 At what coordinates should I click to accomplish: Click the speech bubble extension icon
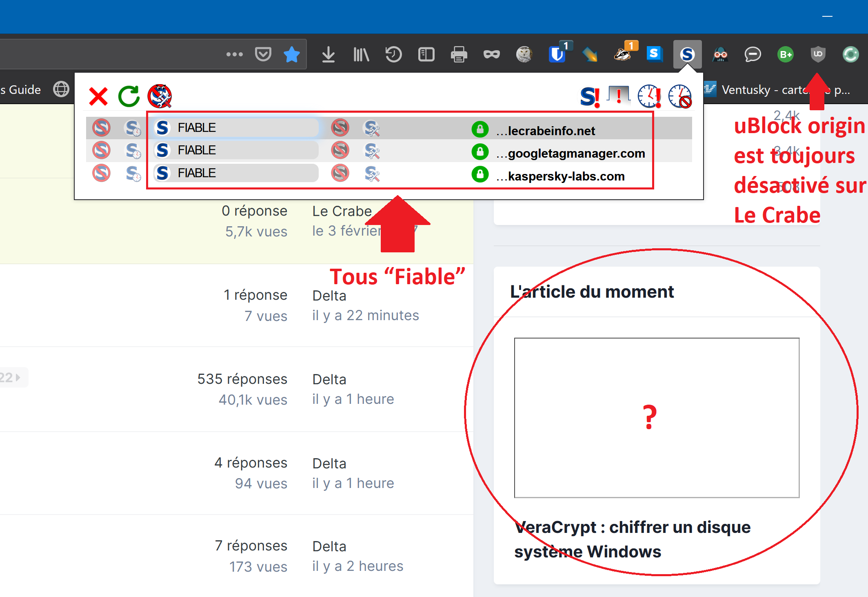coord(753,54)
